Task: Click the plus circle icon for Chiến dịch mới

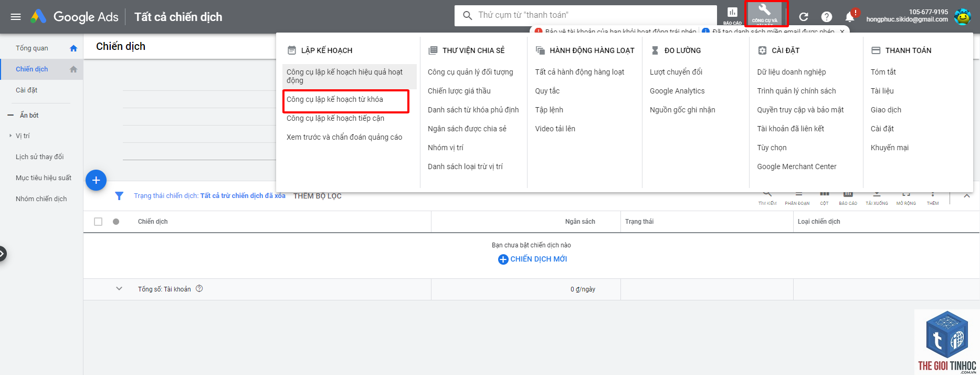Action: [503, 259]
